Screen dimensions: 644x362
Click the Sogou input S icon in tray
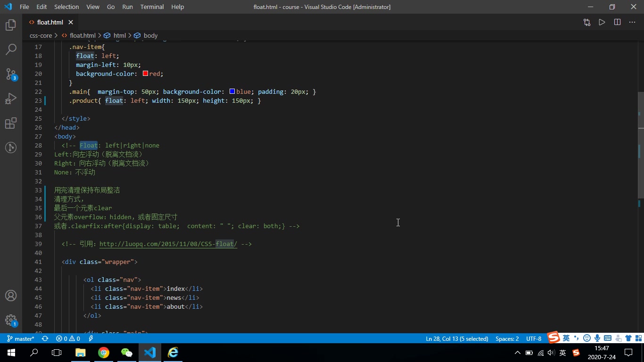[576, 353]
